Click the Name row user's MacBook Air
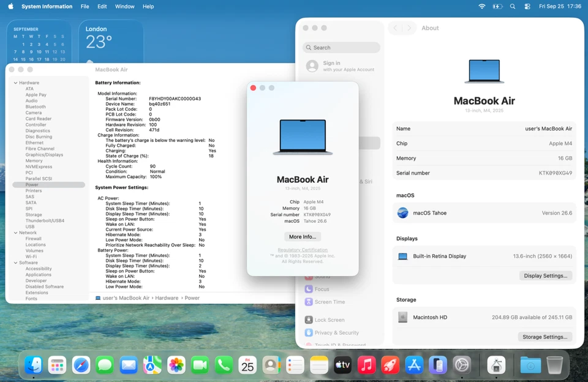 pyautogui.click(x=484, y=129)
